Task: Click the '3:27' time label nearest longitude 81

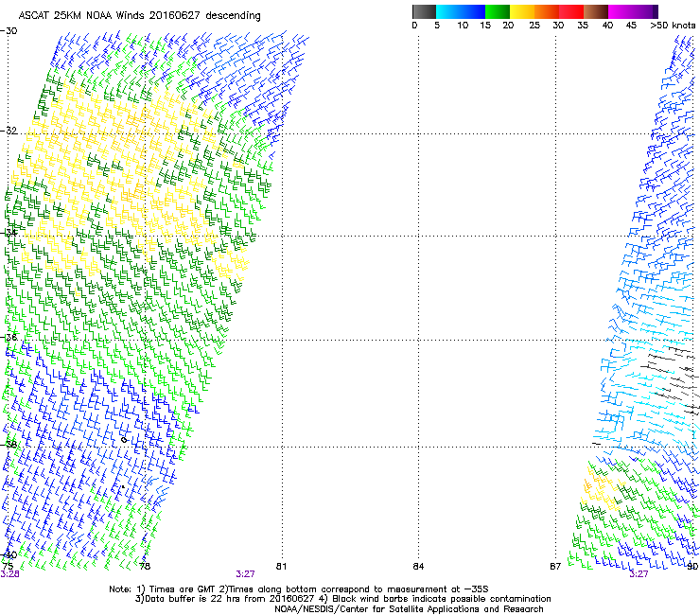Action: [246, 574]
